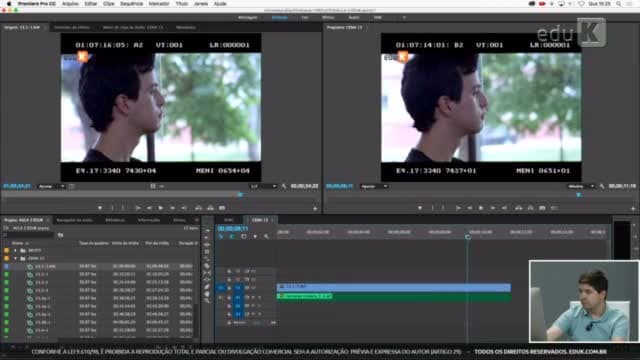Click Overwrite button in Source monitor
Image resolution: width=640 pixels, height=360 pixels.
210,208
